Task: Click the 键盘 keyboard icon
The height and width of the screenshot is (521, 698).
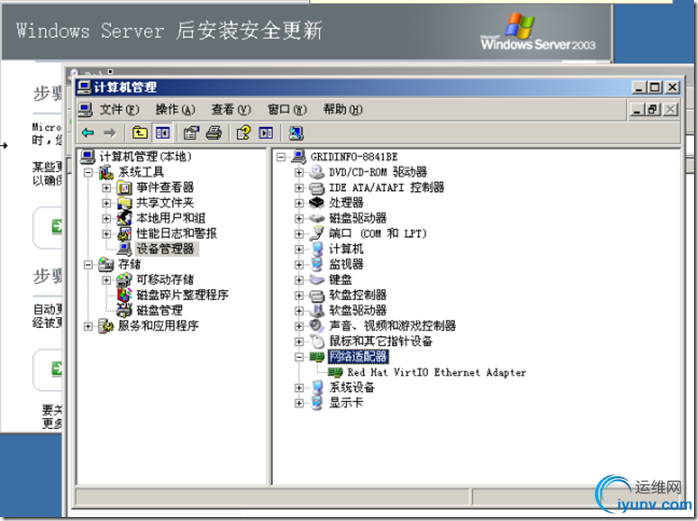Action: click(x=317, y=280)
